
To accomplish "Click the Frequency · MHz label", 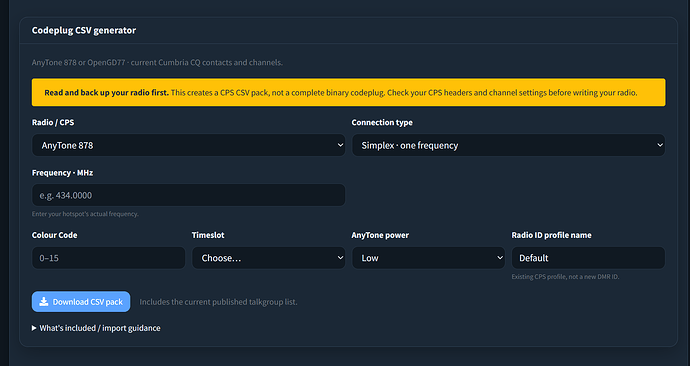I will 62,172.
